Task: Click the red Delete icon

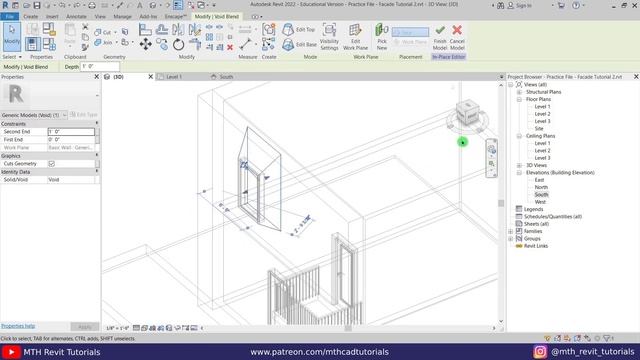Action: click(x=230, y=47)
